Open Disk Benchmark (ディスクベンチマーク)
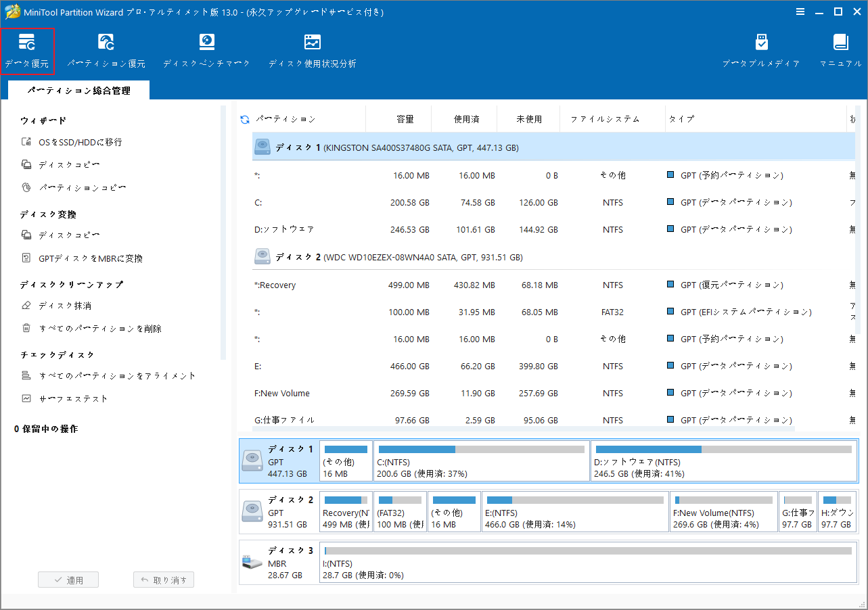The height and width of the screenshot is (610, 868). tap(206, 51)
